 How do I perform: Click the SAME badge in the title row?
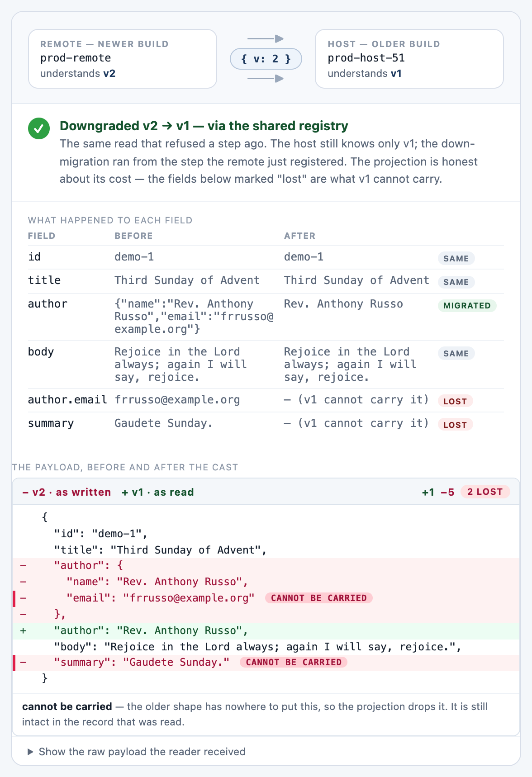[456, 282]
